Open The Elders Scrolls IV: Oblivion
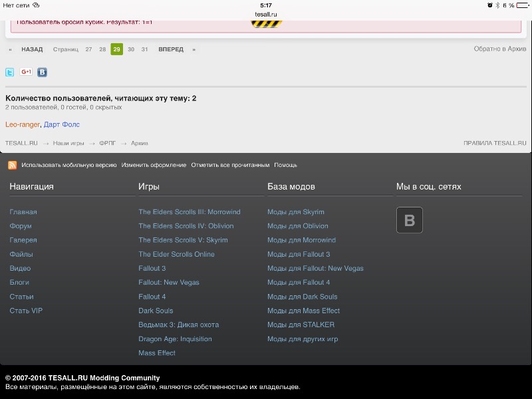The height and width of the screenshot is (399, 532). (x=186, y=226)
